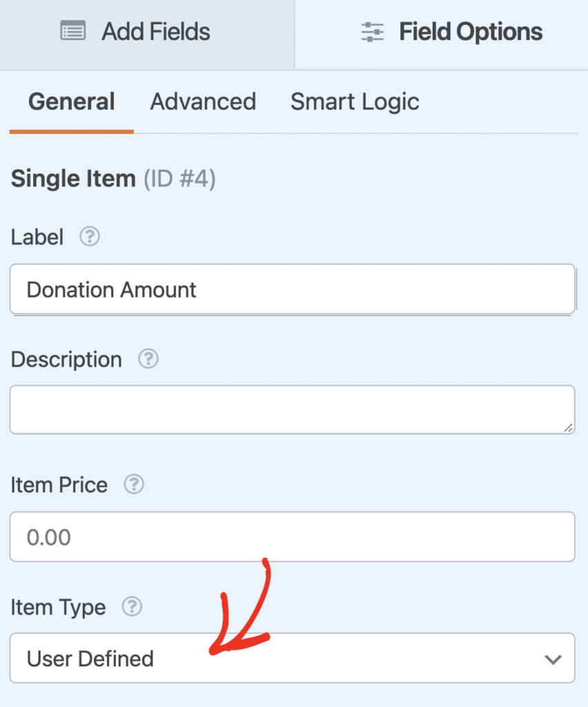Select the General tab

coord(71,101)
